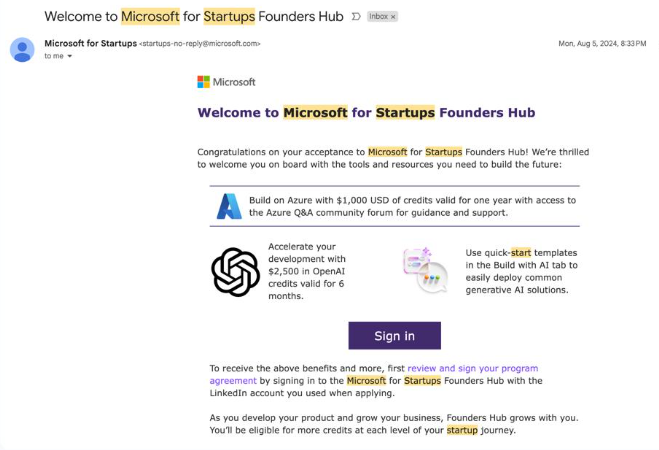Remove the Inbox label via its x

[393, 17]
